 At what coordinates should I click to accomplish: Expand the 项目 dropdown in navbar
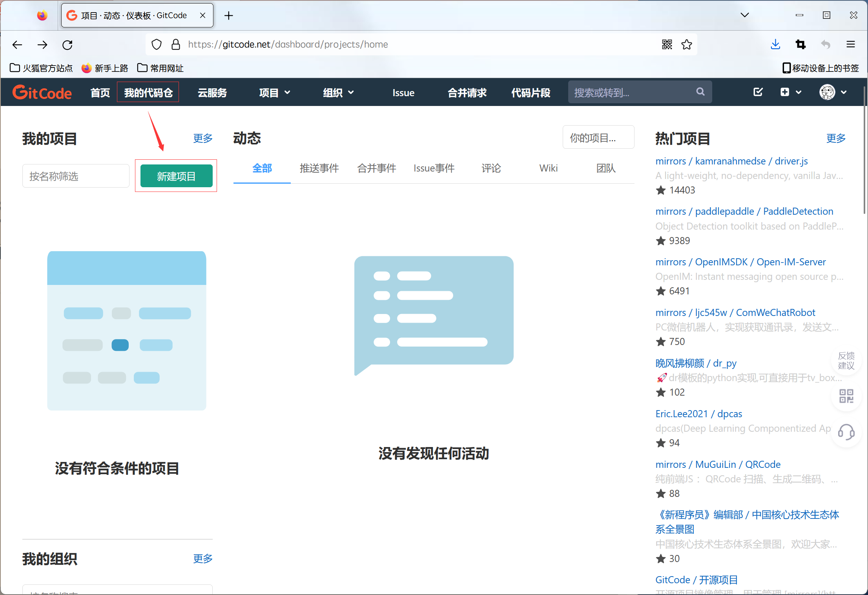click(275, 93)
